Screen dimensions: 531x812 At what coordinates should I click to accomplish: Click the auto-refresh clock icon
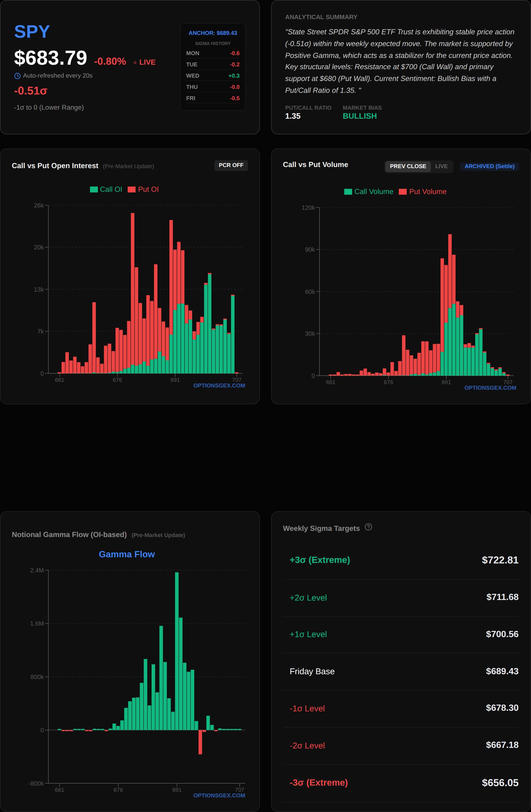(17, 76)
